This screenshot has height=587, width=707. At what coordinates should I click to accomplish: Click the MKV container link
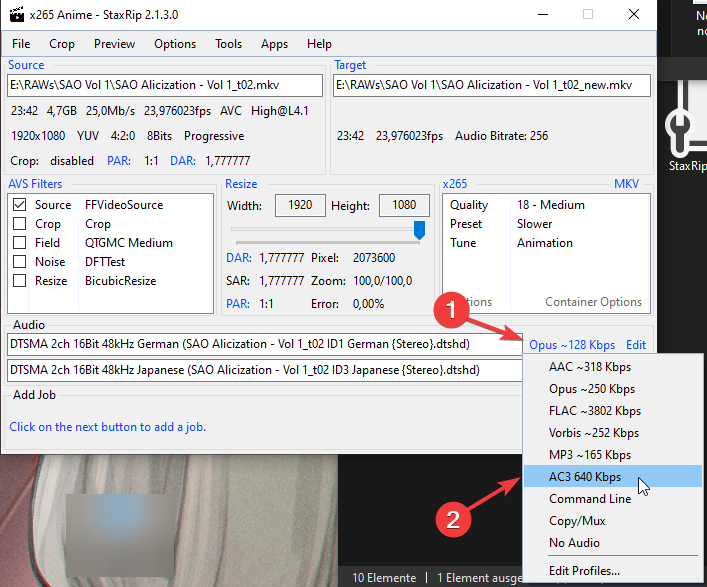(626, 184)
